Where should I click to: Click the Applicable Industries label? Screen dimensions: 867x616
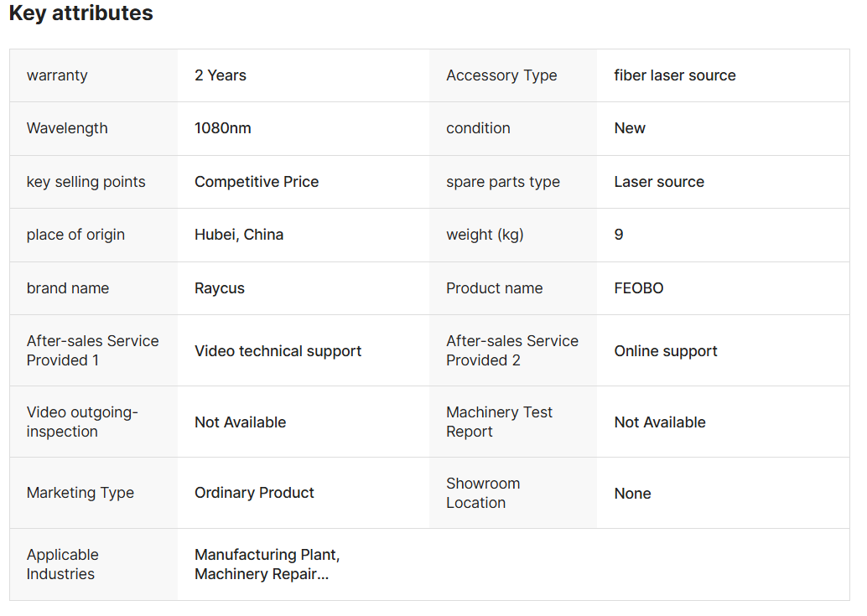tap(63, 564)
